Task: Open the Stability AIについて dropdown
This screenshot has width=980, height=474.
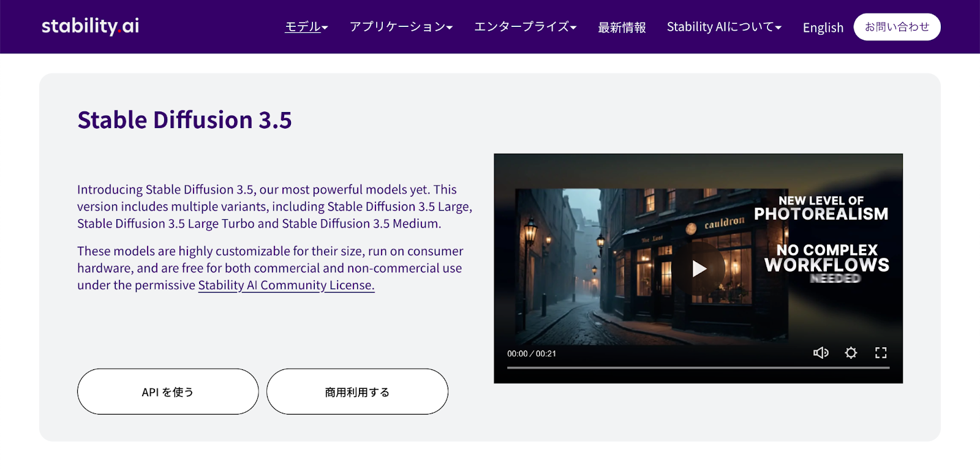Action: (x=724, y=27)
